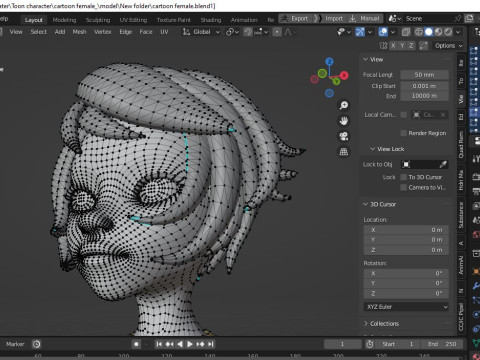Image resolution: width=480 pixels, height=360 pixels.
Task: Toggle X-ray view icon
Action: (406, 32)
